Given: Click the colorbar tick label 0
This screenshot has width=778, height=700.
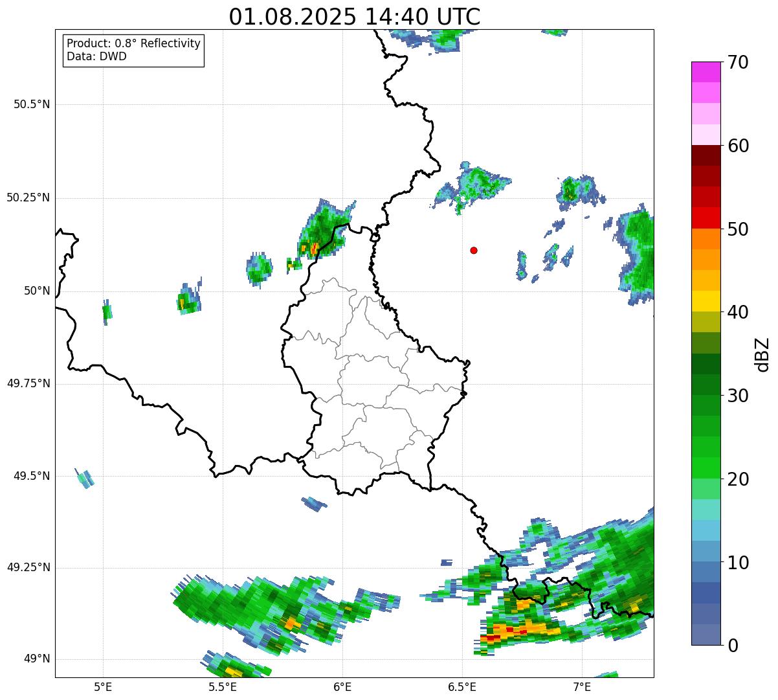Looking at the screenshot, I should (x=732, y=646).
